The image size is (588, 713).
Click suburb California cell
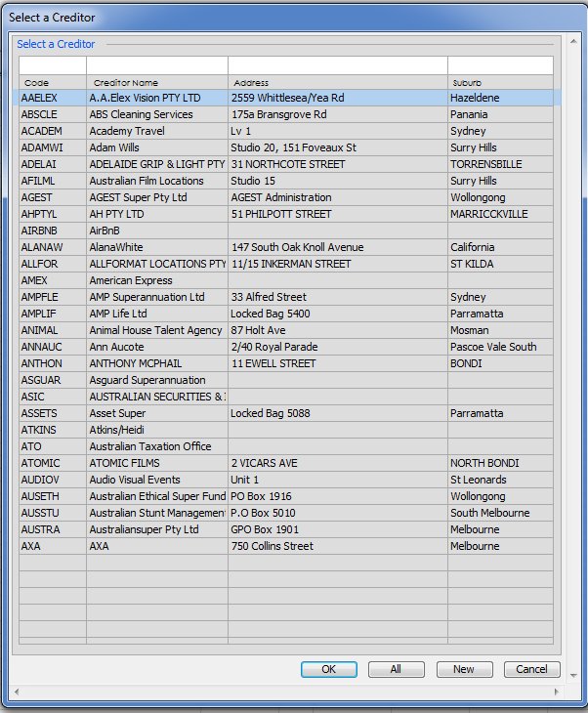[x=500, y=247]
